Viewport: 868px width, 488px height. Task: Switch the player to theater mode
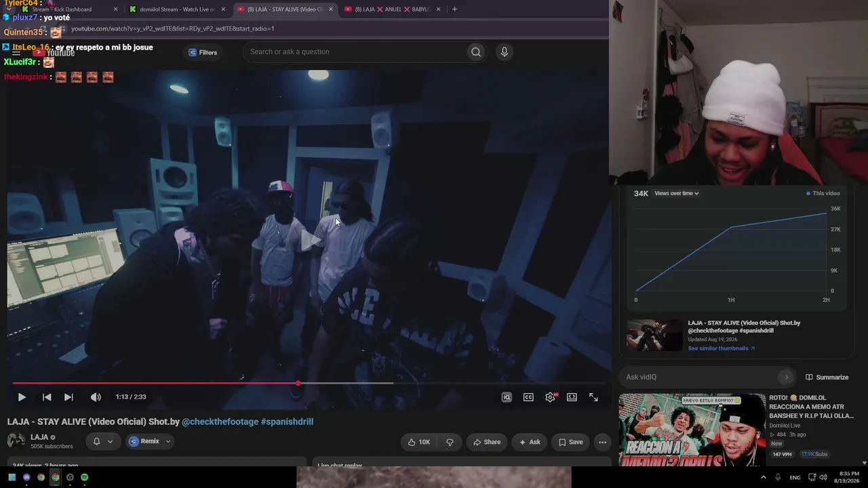tap(572, 397)
